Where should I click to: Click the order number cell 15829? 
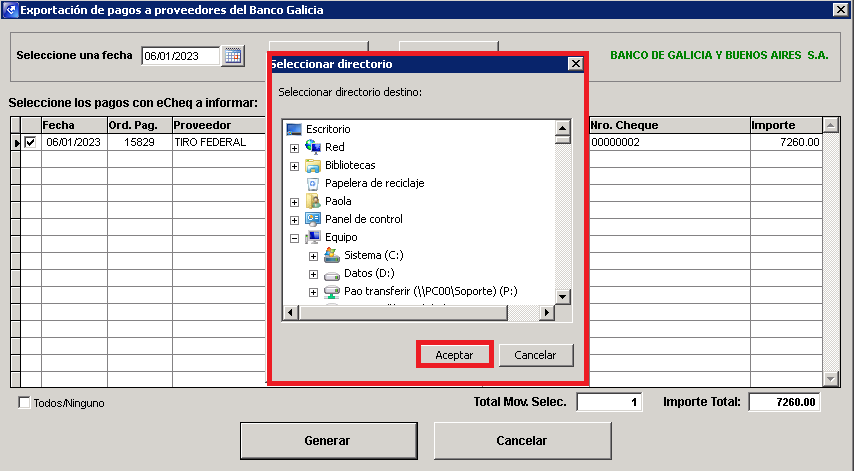140,143
